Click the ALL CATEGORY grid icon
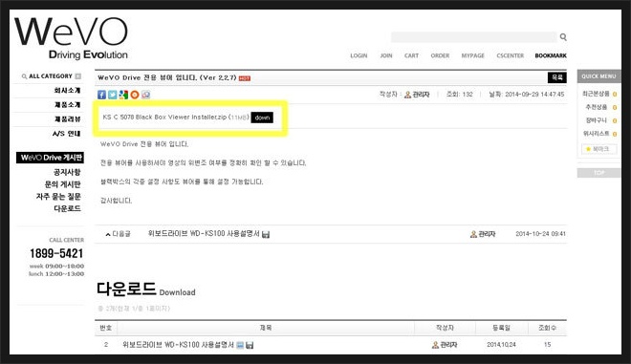 coord(78,76)
